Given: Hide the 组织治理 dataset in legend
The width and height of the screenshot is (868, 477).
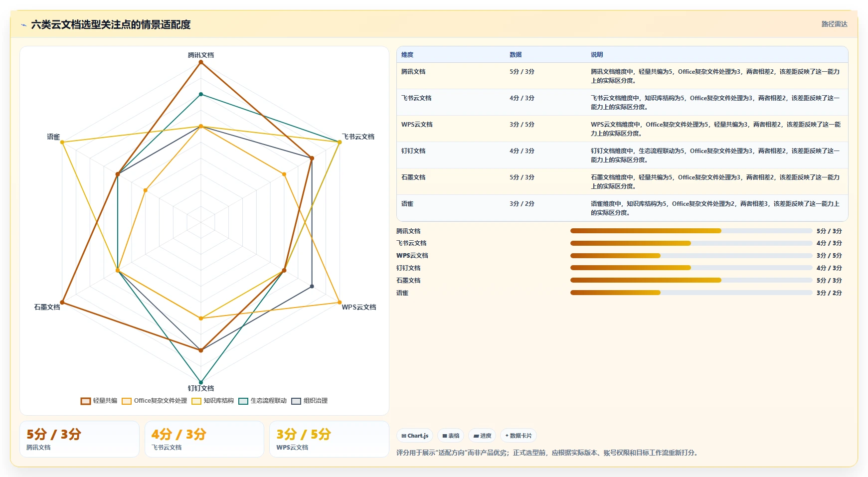Looking at the screenshot, I should (x=296, y=401).
